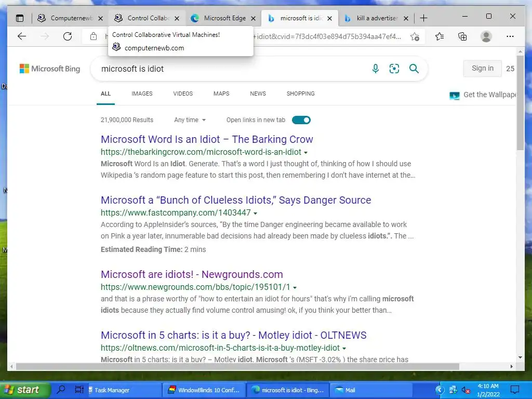532x399 pixels.
Task: Click the microphone voice search icon
Action: tap(375, 69)
